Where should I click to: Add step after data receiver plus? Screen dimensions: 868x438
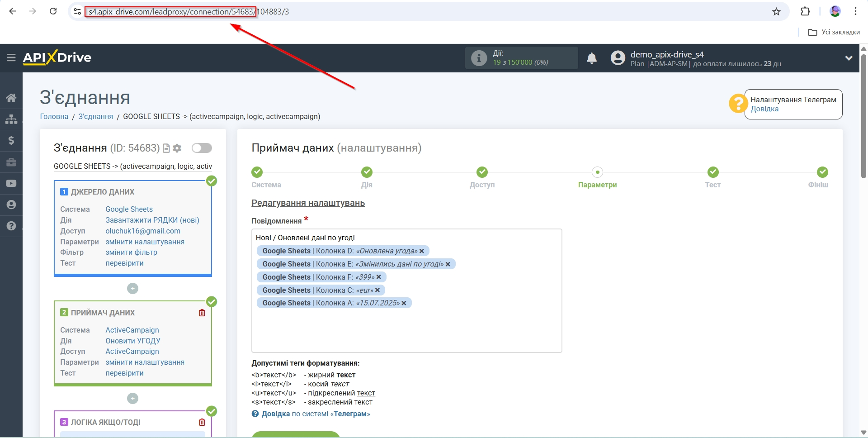tap(132, 398)
